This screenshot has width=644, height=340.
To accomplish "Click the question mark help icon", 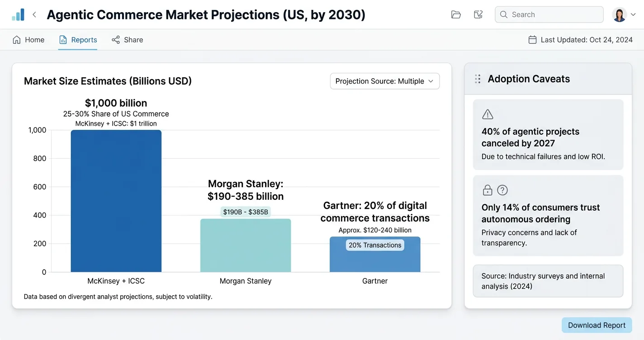I will coord(502,190).
